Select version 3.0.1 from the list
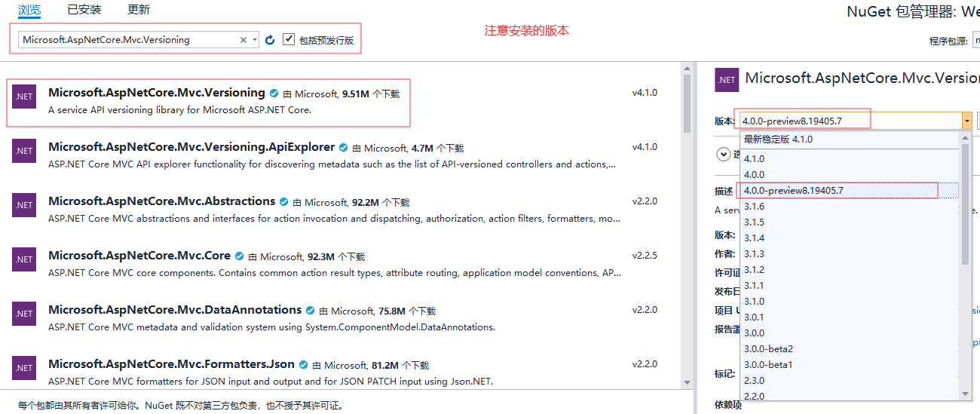 point(850,317)
